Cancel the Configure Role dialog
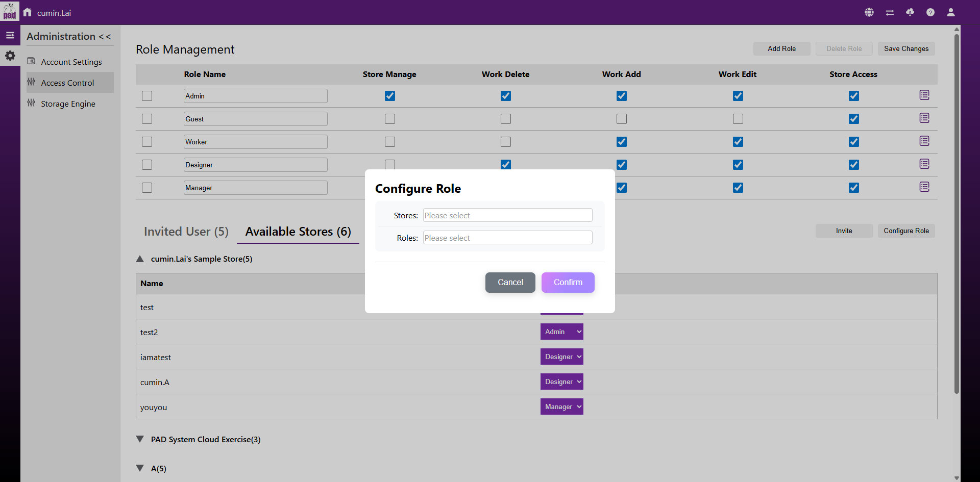The width and height of the screenshot is (980, 482). click(x=510, y=283)
